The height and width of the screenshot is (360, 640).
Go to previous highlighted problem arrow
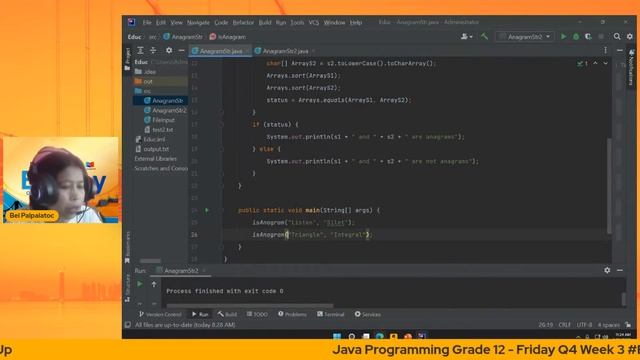pos(596,64)
